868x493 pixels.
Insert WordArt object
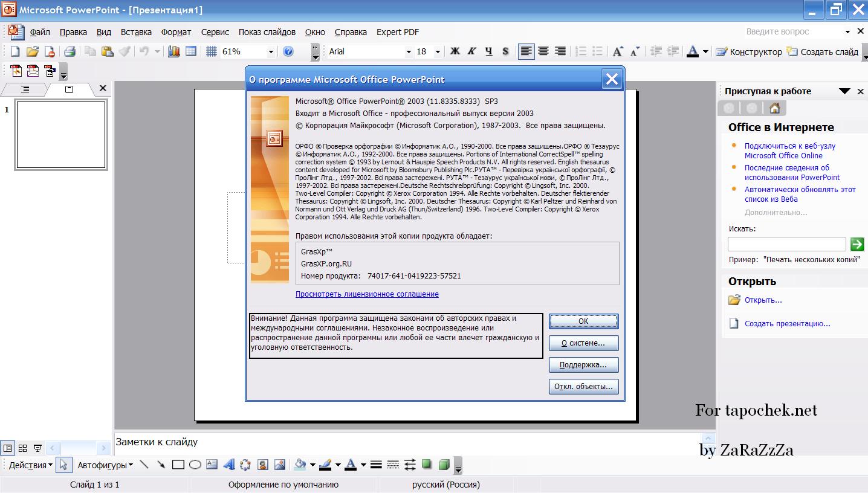tap(228, 465)
